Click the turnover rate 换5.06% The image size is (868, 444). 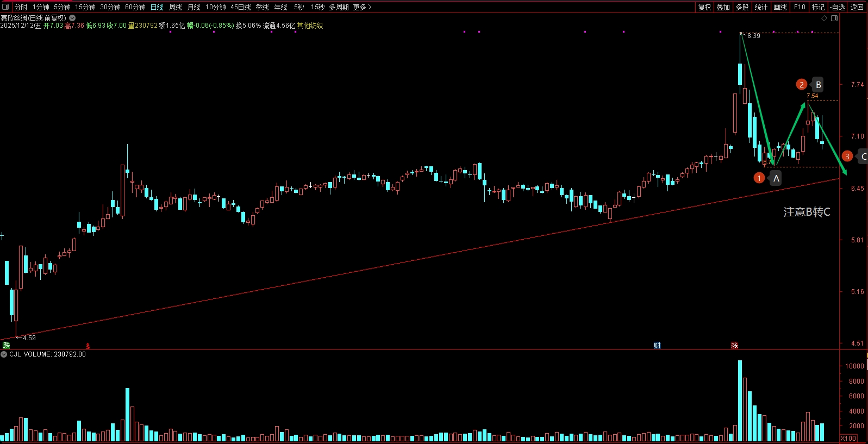pyautogui.click(x=248, y=26)
